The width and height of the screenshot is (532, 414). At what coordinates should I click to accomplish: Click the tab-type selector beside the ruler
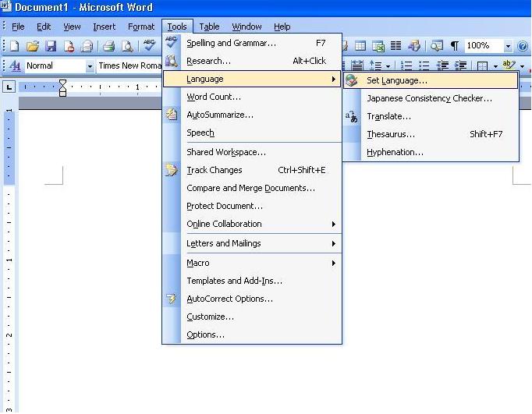(9, 87)
